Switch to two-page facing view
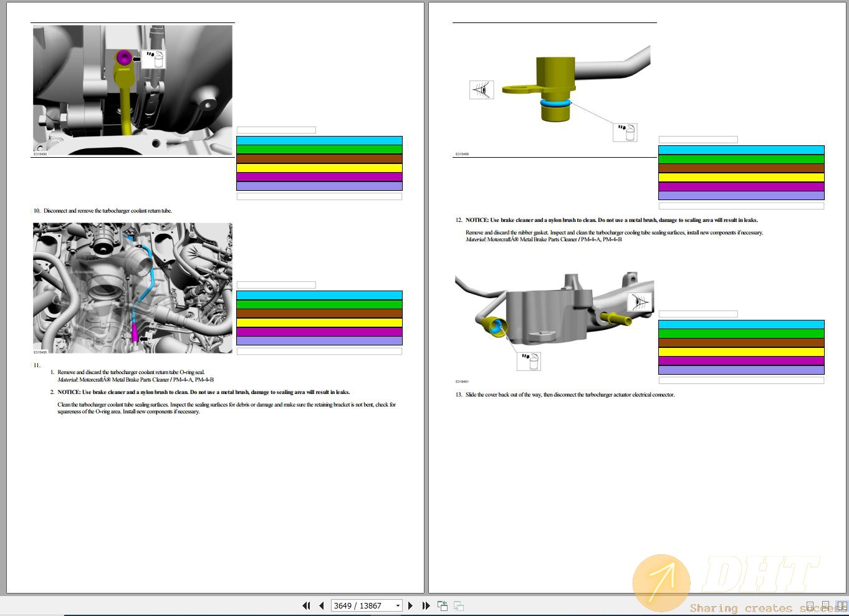849x616 pixels. (x=842, y=606)
